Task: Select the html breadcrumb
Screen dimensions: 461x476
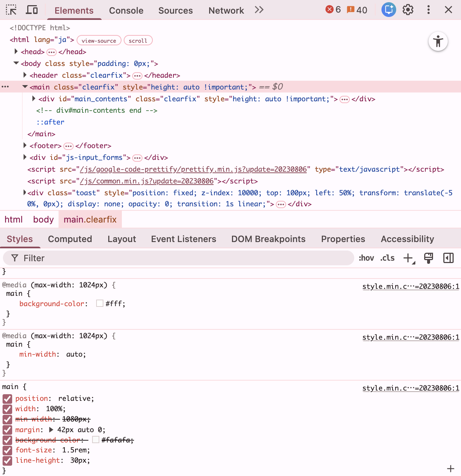Action: coord(14,220)
